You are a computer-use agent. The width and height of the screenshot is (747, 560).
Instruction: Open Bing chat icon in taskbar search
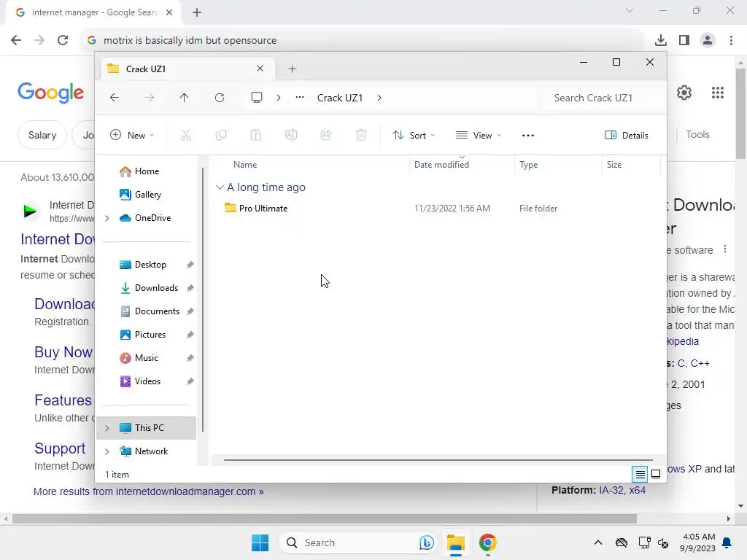click(x=426, y=542)
